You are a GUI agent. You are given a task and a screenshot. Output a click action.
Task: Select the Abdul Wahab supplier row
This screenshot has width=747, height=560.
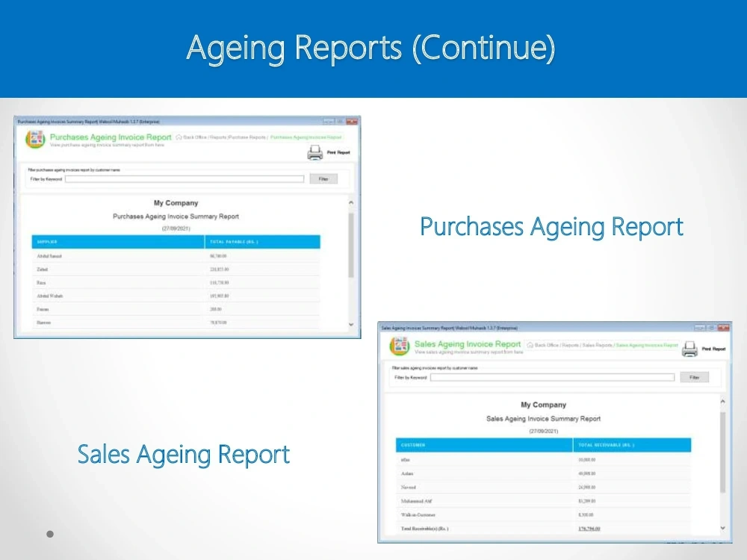click(176, 296)
